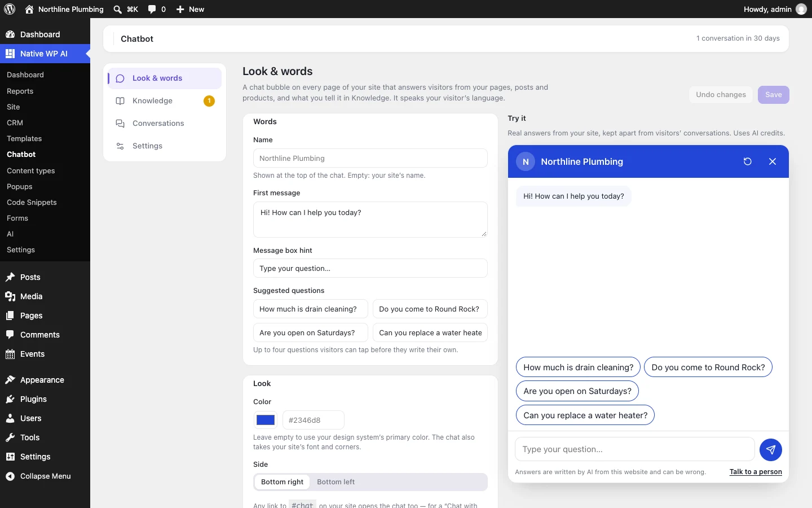The height and width of the screenshot is (508, 812).
Task: Open Plugins in the admin sidebar
Action: click(x=45, y=399)
